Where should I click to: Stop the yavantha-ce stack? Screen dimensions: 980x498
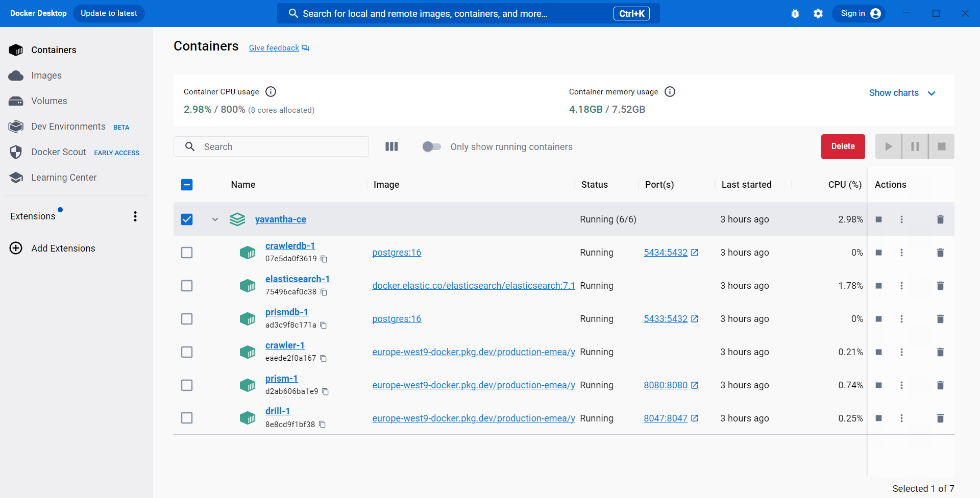[x=879, y=219]
